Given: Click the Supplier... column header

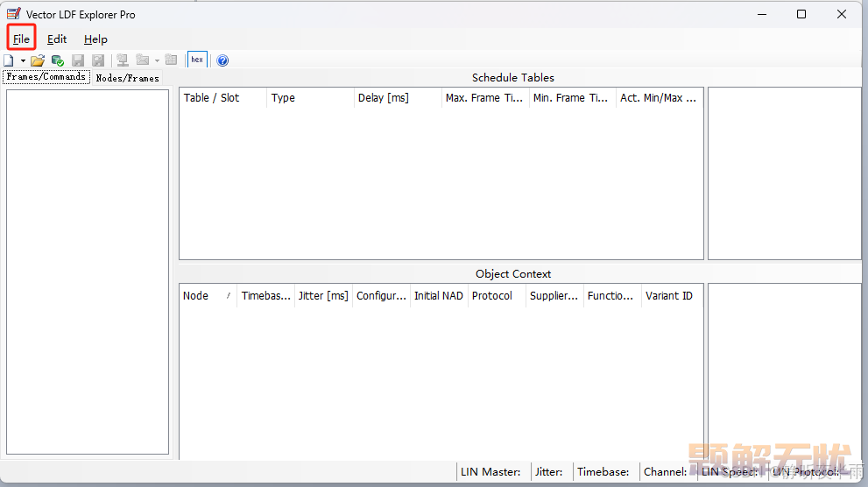Looking at the screenshot, I should 554,296.
